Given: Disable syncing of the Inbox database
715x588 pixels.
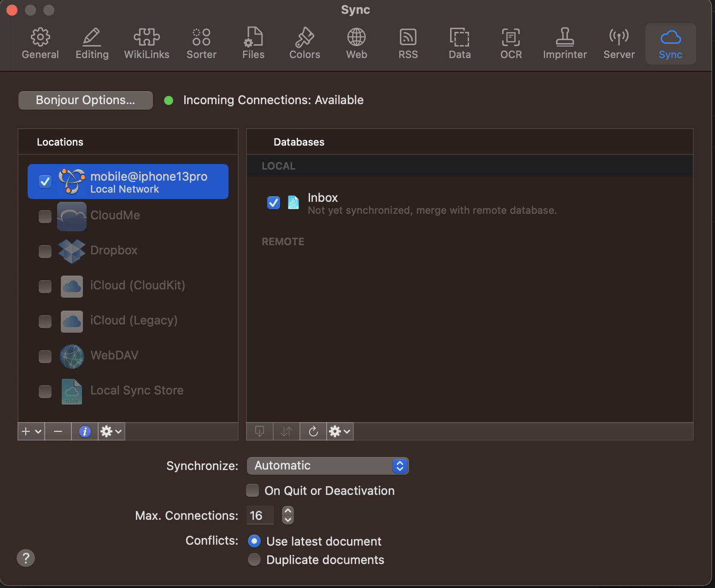Looking at the screenshot, I should point(273,203).
